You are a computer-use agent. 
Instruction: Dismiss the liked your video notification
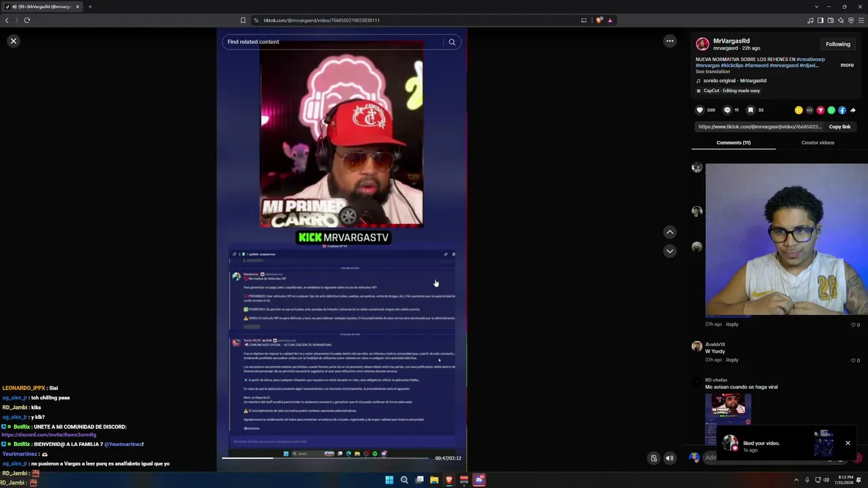pyautogui.click(x=848, y=443)
